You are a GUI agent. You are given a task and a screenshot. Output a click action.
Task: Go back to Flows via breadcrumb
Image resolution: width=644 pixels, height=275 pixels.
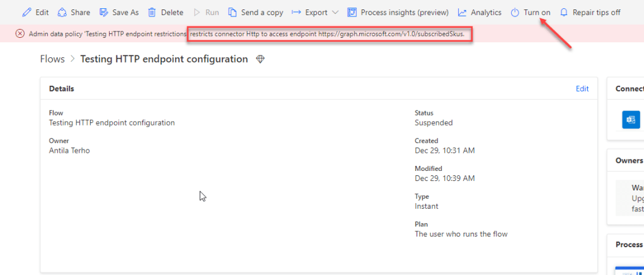(52, 59)
